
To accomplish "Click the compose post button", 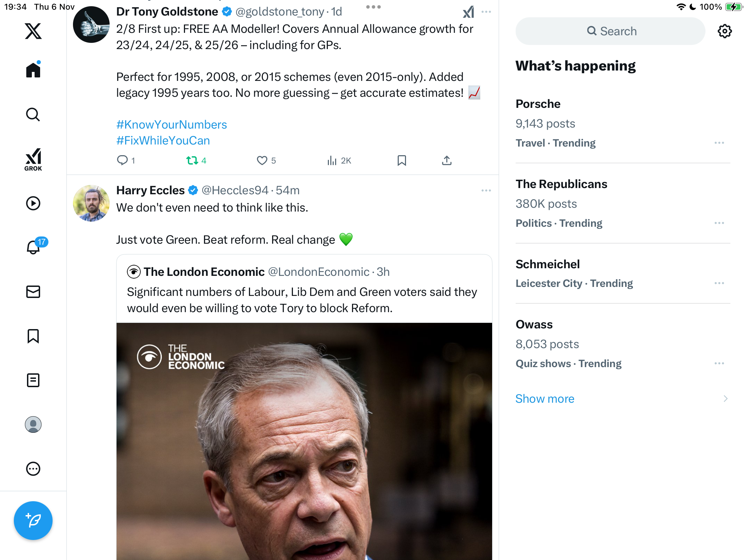I will pos(33,520).
